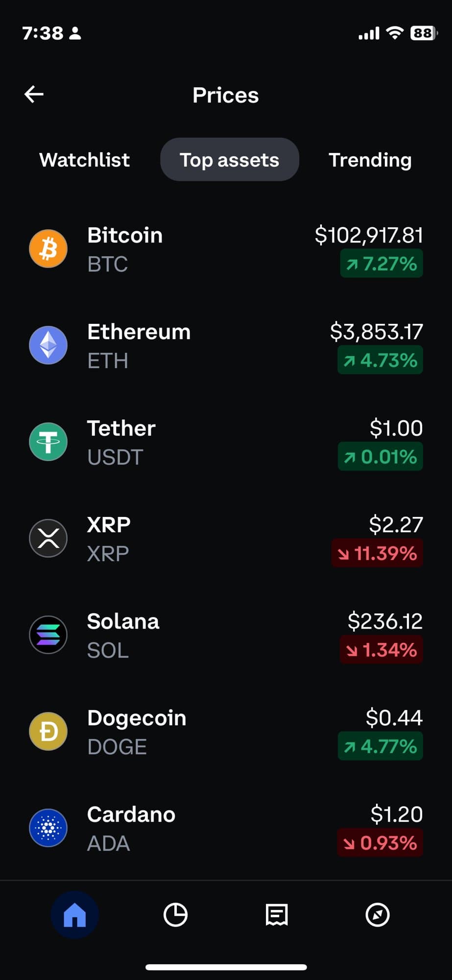Tap the Ethereum diamond icon
Screen dimensions: 452x980
coord(48,345)
